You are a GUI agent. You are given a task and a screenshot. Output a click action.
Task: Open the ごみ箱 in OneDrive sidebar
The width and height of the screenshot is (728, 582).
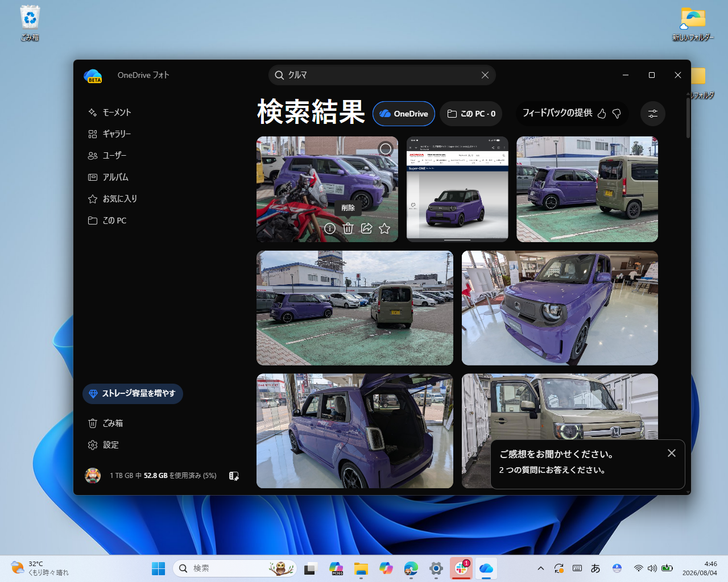click(106, 423)
